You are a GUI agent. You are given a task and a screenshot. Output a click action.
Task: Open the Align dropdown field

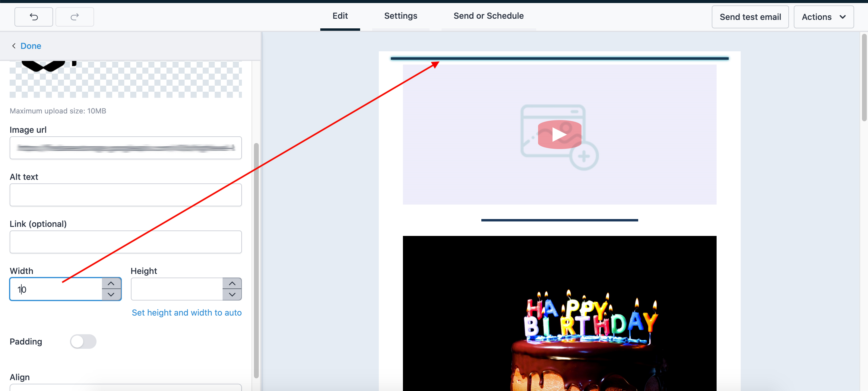point(125,388)
